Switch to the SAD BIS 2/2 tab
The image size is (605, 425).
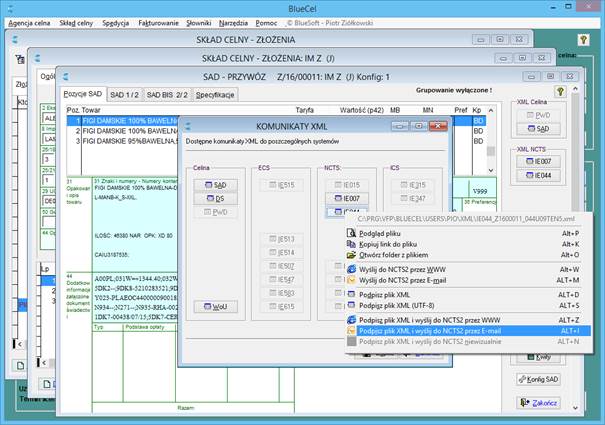click(167, 95)
